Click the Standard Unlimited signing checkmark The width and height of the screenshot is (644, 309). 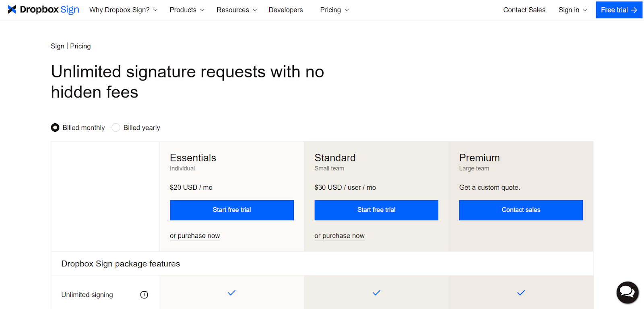tap(376, 293)
